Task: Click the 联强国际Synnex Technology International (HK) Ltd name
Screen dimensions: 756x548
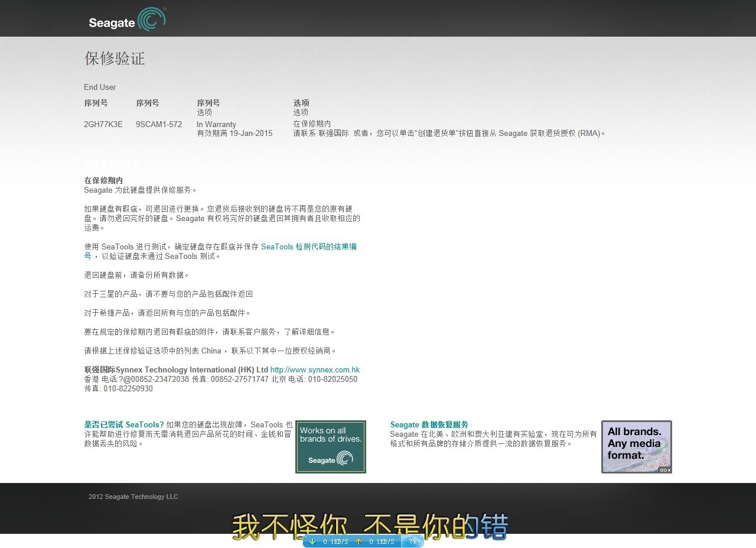Action: pyautogui.click(x=176, y=369)
